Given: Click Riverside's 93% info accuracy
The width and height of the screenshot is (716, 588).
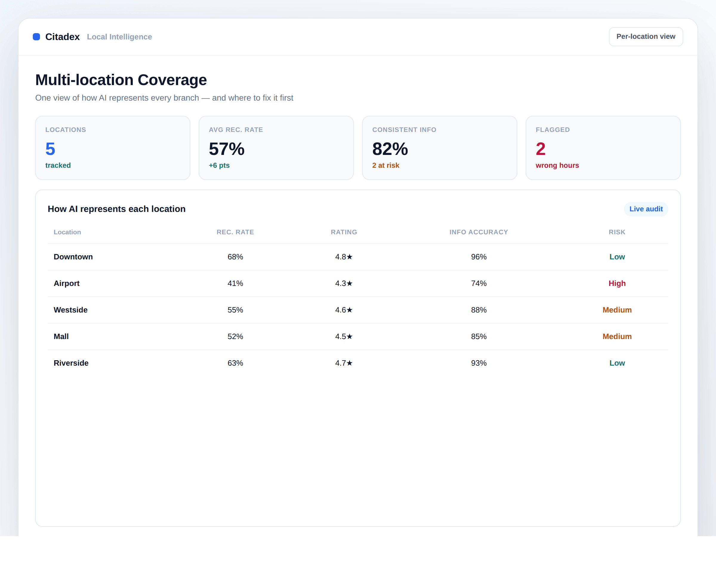Looking at the screenshot, I should coord(479,363).
